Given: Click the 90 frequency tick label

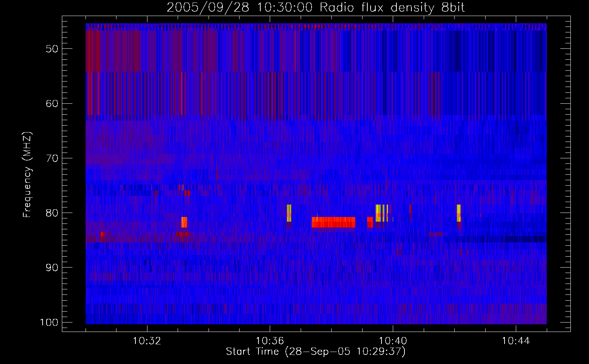Looking at the screenshot, I should pos(52,268).
